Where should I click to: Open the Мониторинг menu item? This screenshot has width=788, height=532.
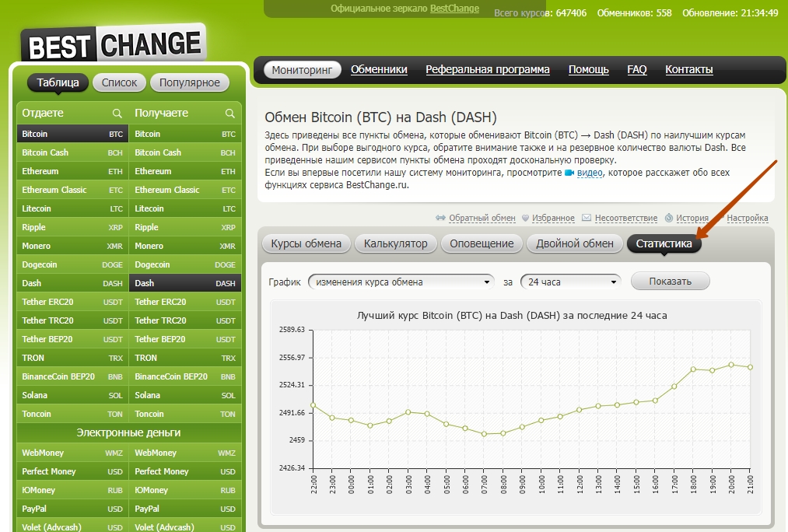click(302, 70)
